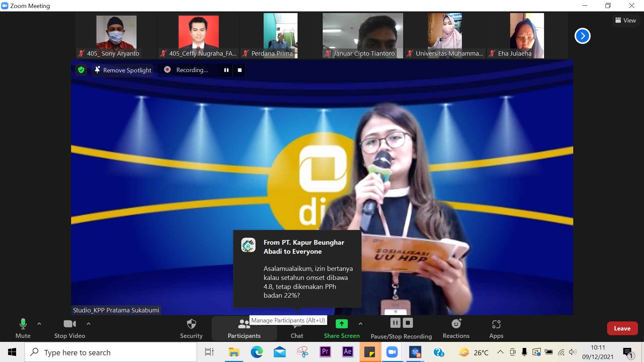The height and width of the screenshot is (362, 644).
Task: Click the green Share Screen icon
Action: click(x=341, y=324)
